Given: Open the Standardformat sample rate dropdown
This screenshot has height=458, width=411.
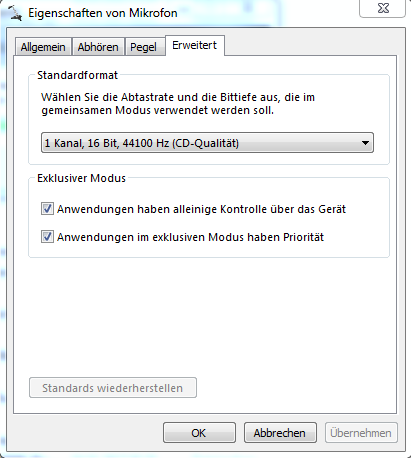Looking at the screenshot, I should [207, 143].
